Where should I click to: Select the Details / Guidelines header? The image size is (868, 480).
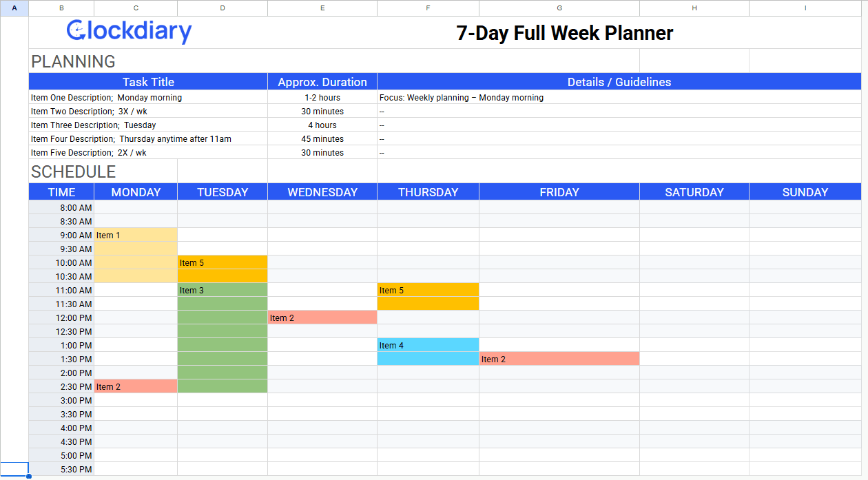click(x=619, y=82)
